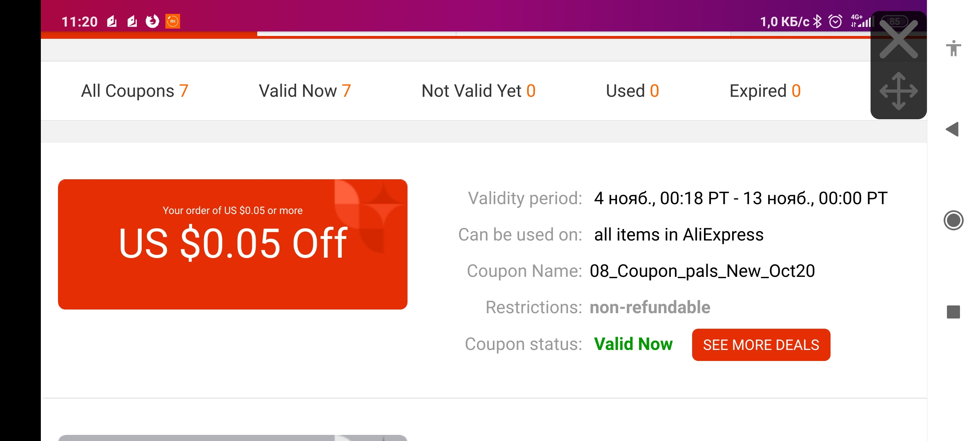Image resolution: width=980 pixels, height=441 pixels.
Task: Tap the square recent apps button
Action: (953, 312)
